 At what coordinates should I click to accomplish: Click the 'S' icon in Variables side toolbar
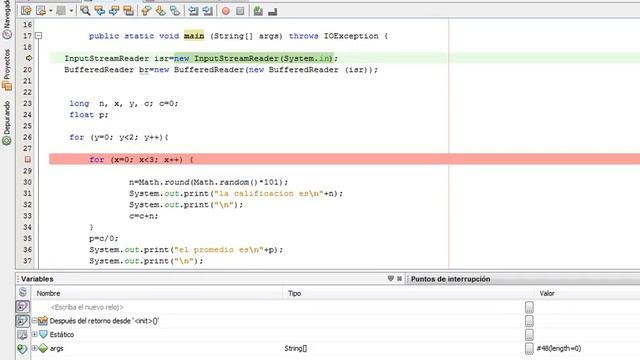[23, 292]
